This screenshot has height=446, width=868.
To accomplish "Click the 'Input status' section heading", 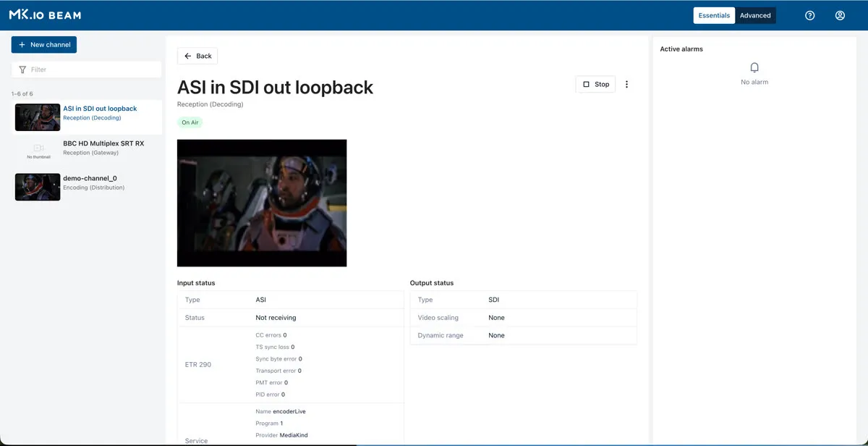I will tap(196, 282).
